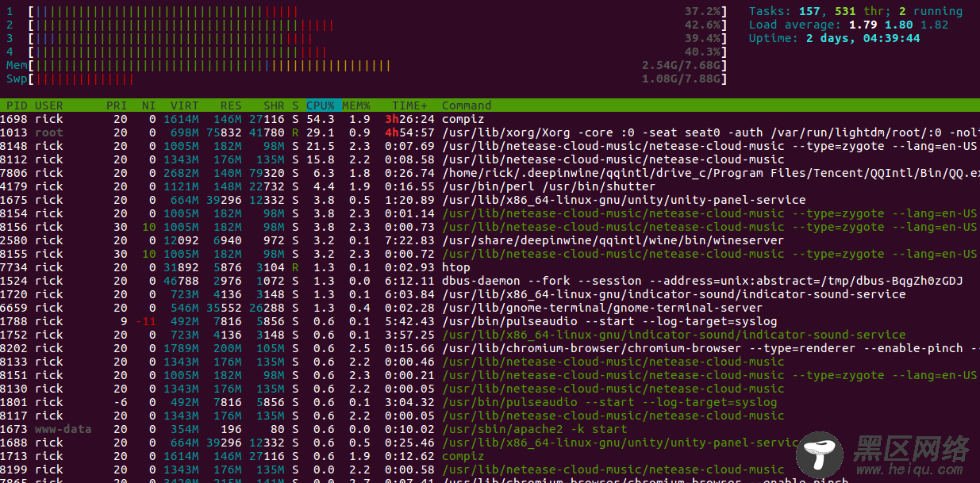The width and height of the screenshot is (980, 483).
Task: Select the green compiz thread PID 1713
Action: coord(490,456)
